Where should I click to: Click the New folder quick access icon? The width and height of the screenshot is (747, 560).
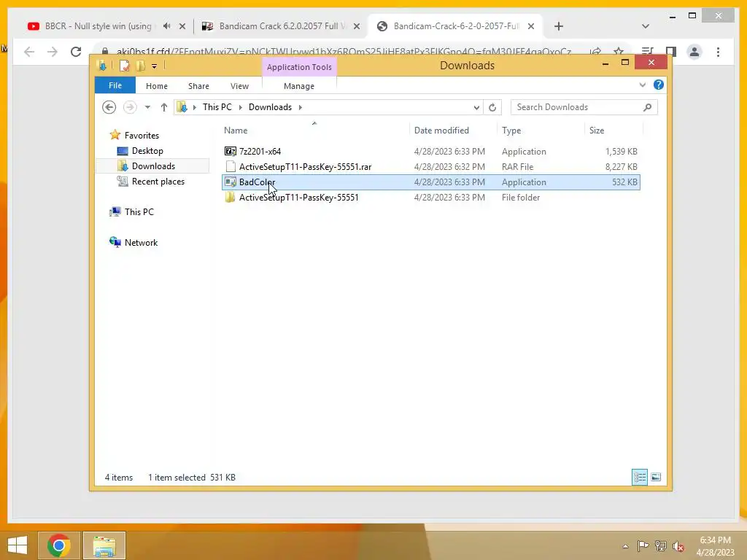[x=140, y=66]
